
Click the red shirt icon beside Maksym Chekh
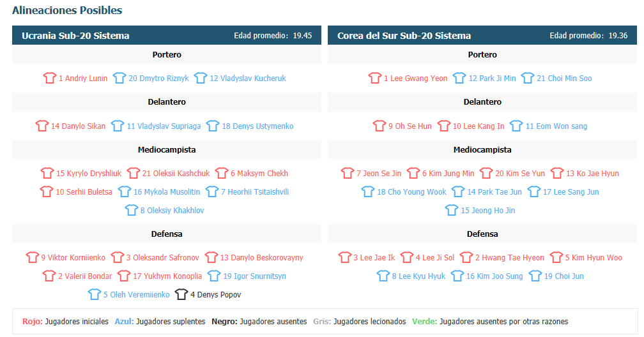point(221,173)
